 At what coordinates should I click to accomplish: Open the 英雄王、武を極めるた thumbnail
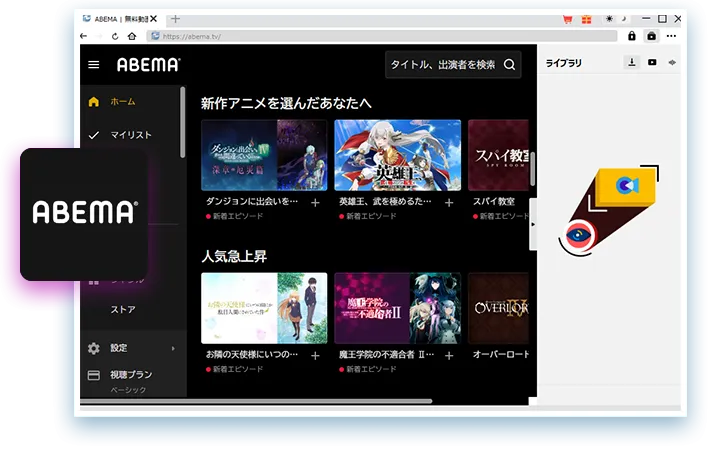coord(397,155)
